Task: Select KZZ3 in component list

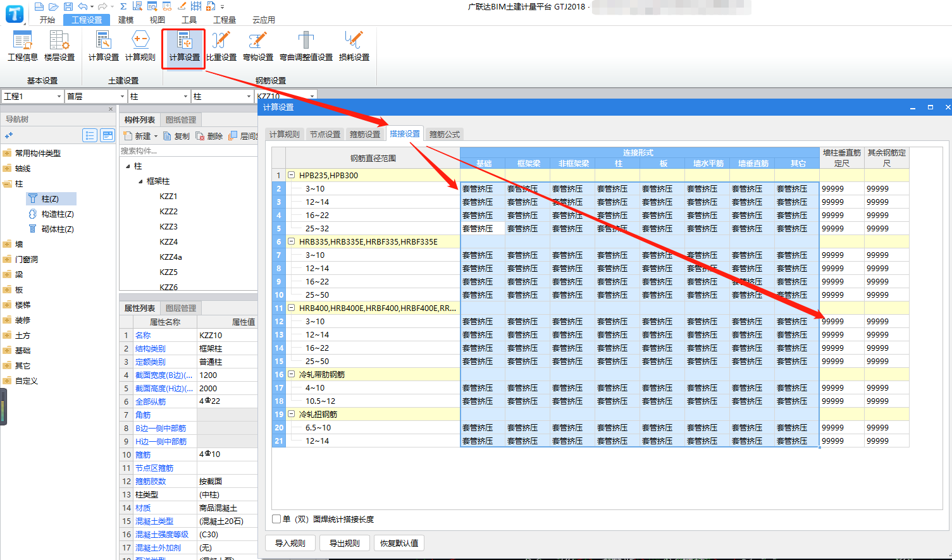Action: point(168,226)
